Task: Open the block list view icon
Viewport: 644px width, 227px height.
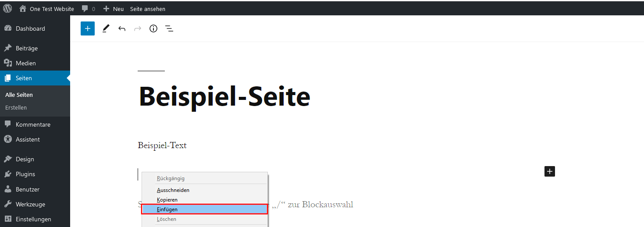Action: click(169, 28)
